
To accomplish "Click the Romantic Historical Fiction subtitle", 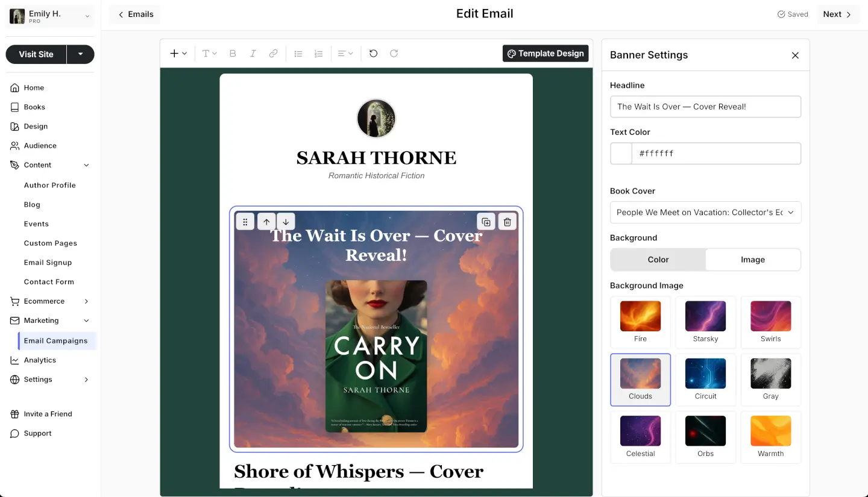I will click(x=376, y=176).
